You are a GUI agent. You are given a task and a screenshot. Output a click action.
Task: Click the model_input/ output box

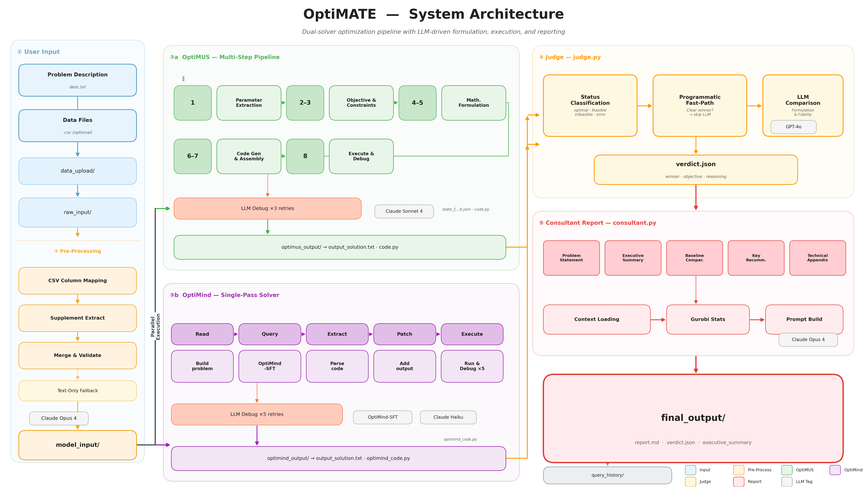77,445
